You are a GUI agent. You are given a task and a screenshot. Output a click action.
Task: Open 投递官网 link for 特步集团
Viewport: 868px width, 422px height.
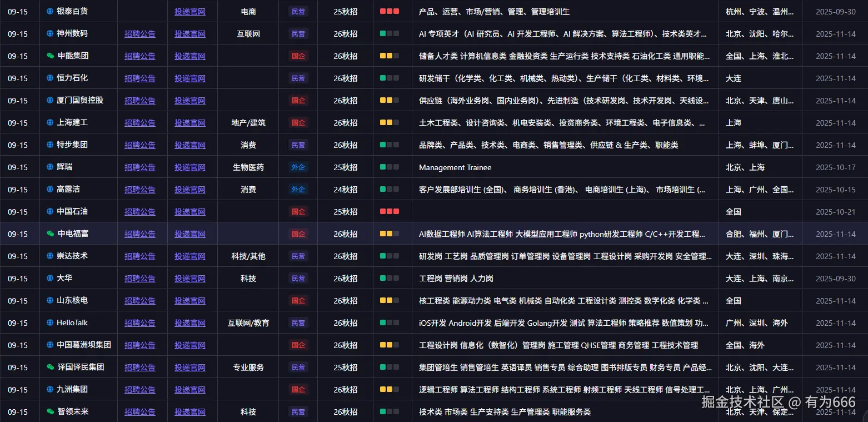[190, 145]
